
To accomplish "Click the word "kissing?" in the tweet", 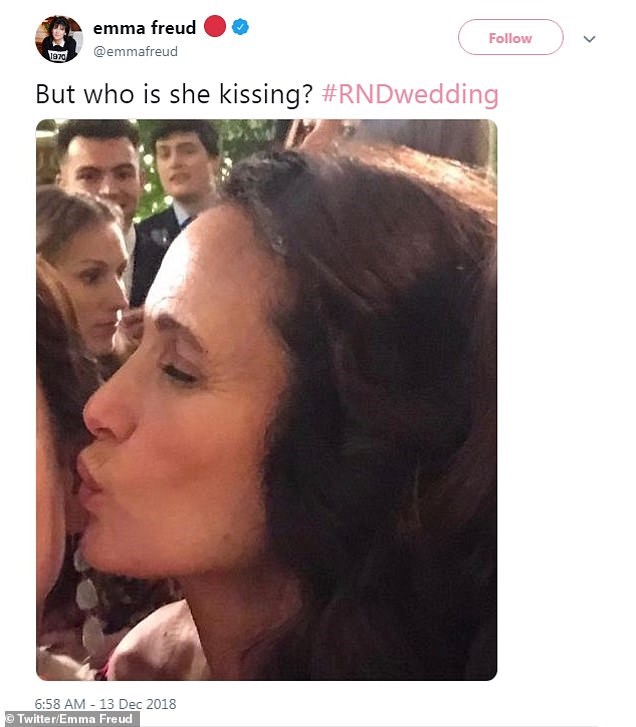I will pos(268,95).
